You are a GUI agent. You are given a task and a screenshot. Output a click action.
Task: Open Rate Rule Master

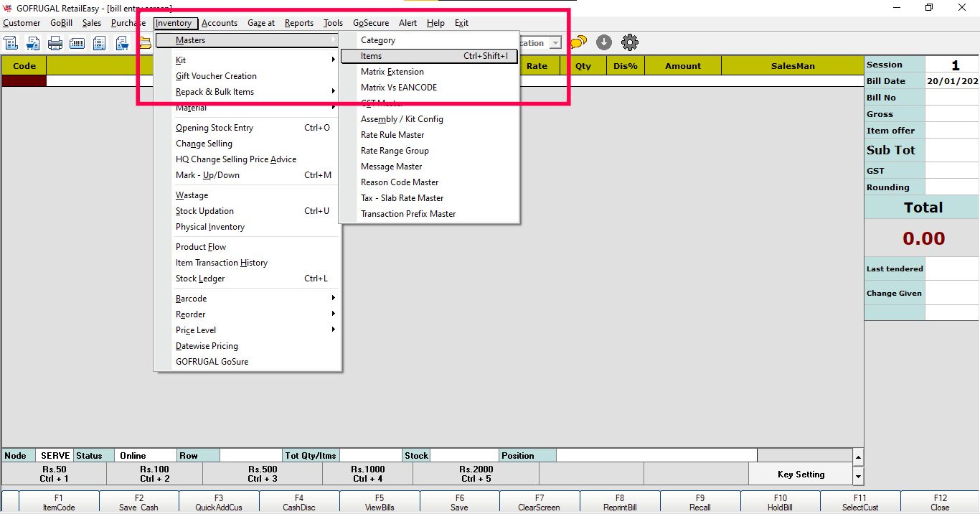coord(429,135)
